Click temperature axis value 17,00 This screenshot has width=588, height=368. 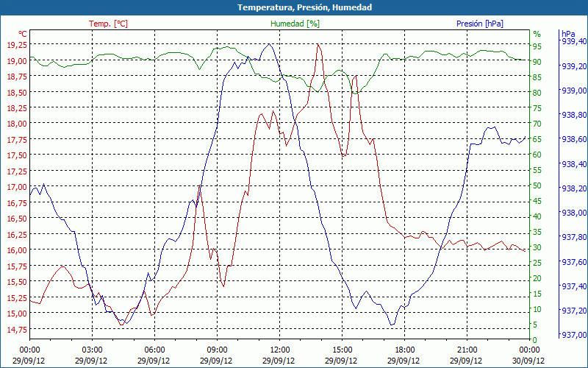(17, 187)
